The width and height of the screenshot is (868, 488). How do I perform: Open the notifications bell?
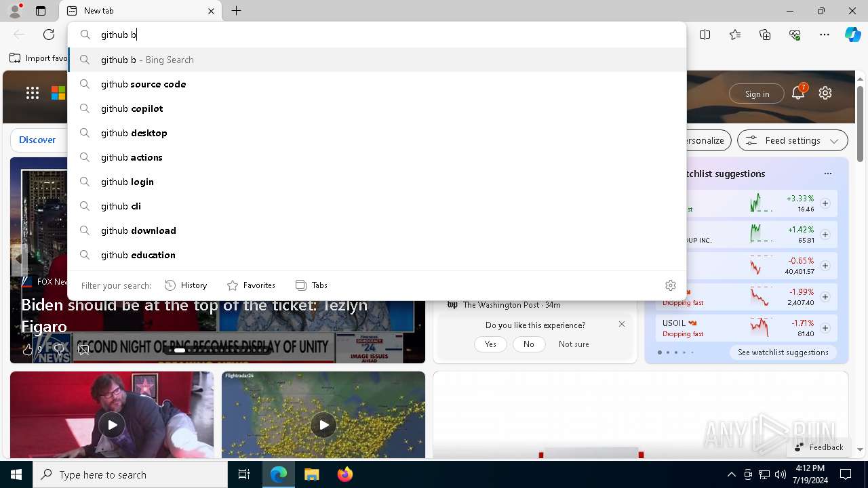point(798,93)
